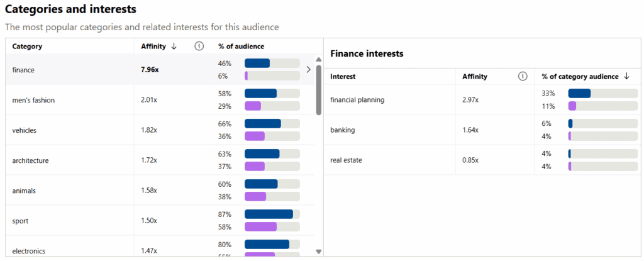The width and height of the screenshot is (644, 261).
Task: Click the real estate interest row
Action: [482, 160]
